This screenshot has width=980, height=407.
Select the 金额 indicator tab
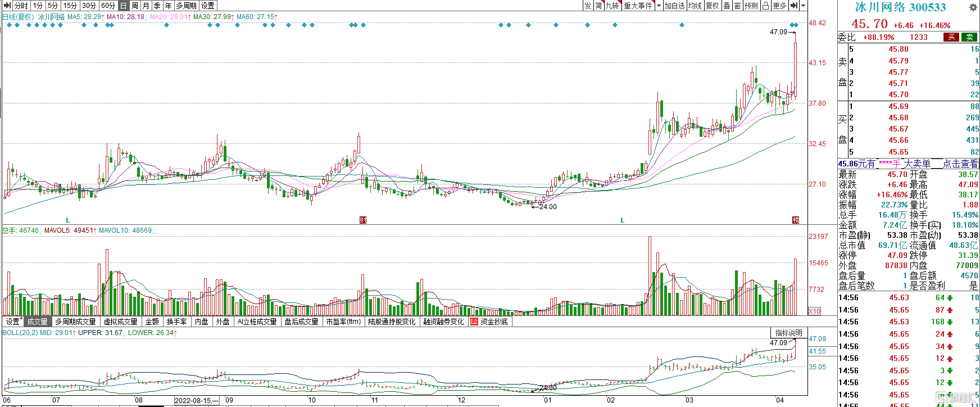tap(152, 322)
